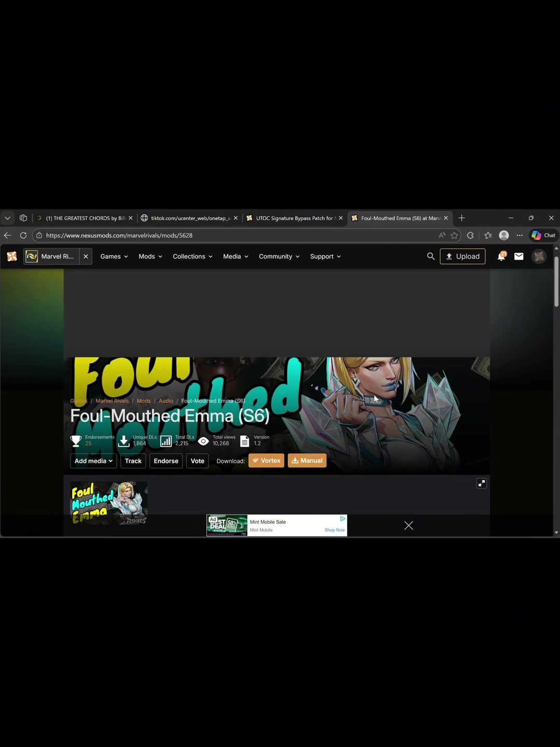Go back to previous page
560x747 pixels.
(8, 236)
